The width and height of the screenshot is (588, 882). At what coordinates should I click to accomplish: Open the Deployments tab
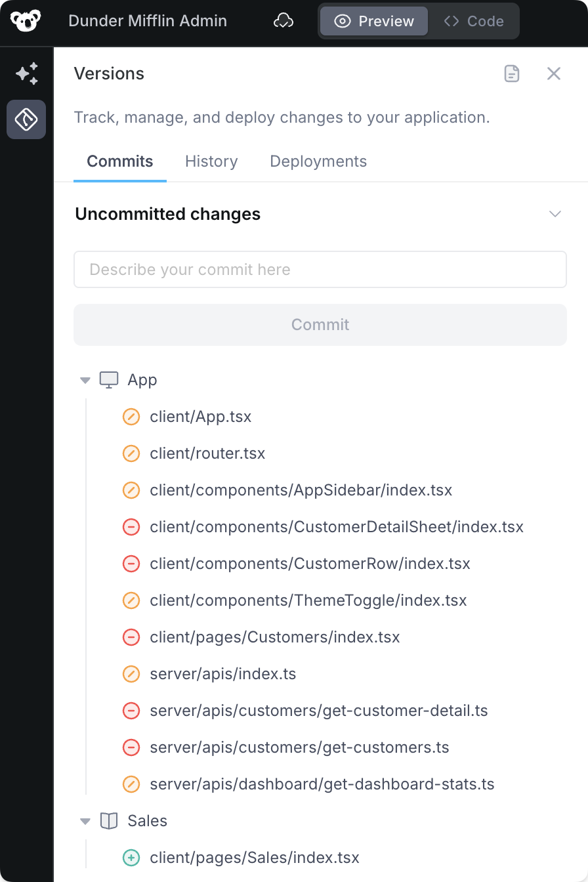318,161
